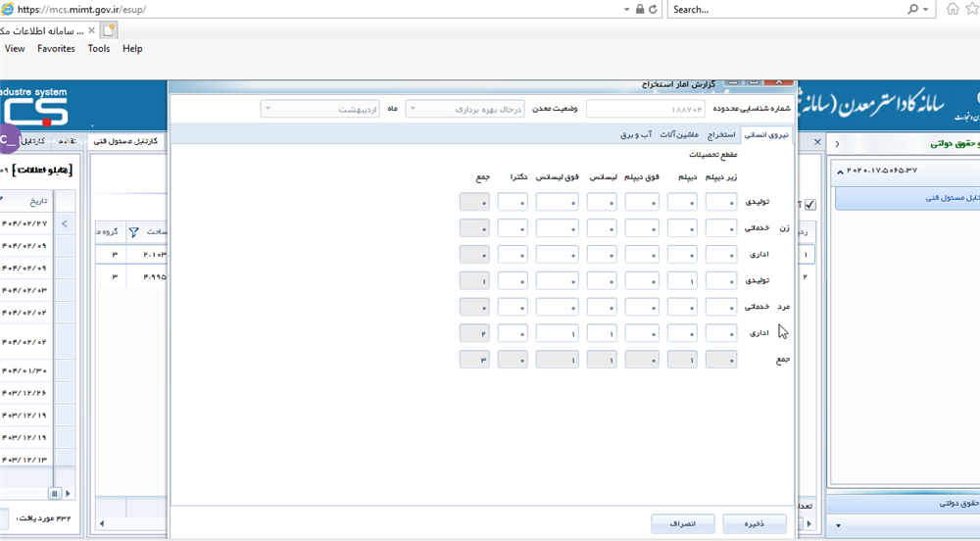The height and width of the screenshot is (541, 980).
Task: Close the panel tab with X icon
Action: (818, 142)
